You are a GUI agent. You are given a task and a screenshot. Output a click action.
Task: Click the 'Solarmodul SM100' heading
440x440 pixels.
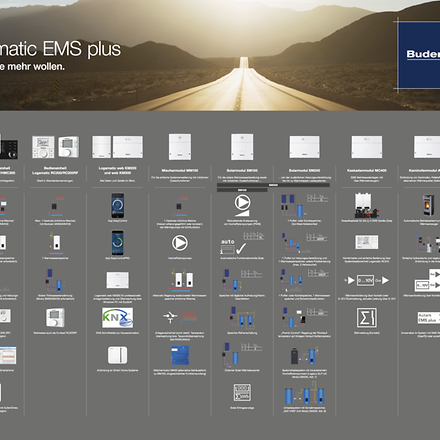tap(242, 170)
